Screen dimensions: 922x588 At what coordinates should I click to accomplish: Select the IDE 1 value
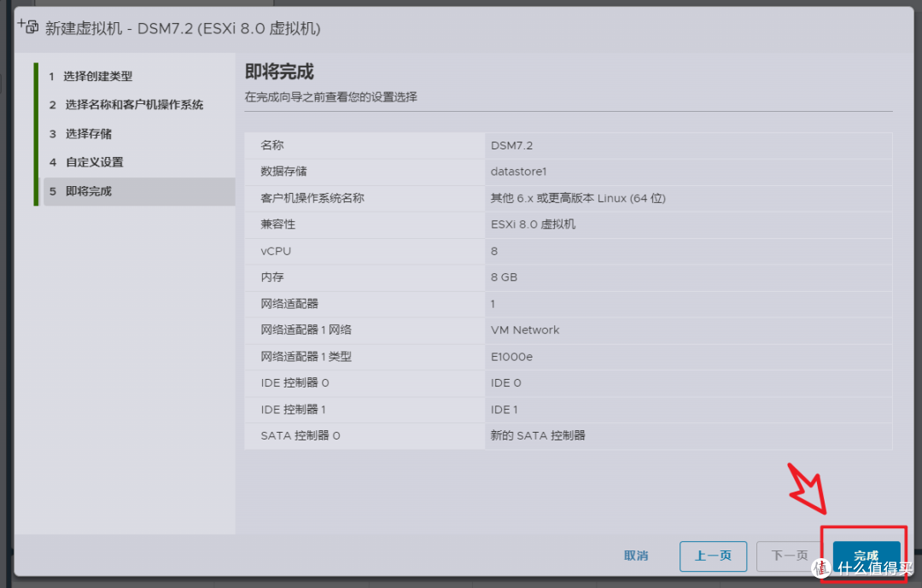(x=504, y=410)
